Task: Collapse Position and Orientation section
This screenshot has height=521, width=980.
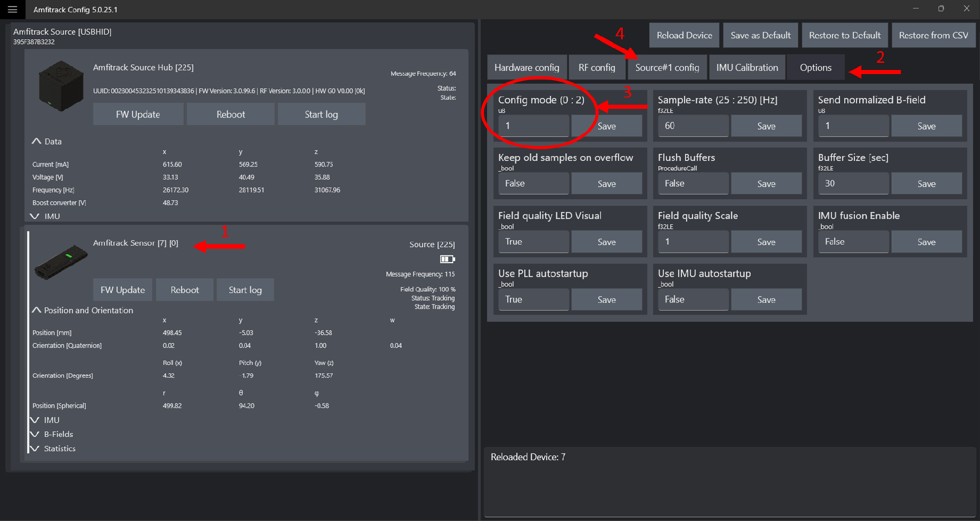Action: click(x=36, y=310)
